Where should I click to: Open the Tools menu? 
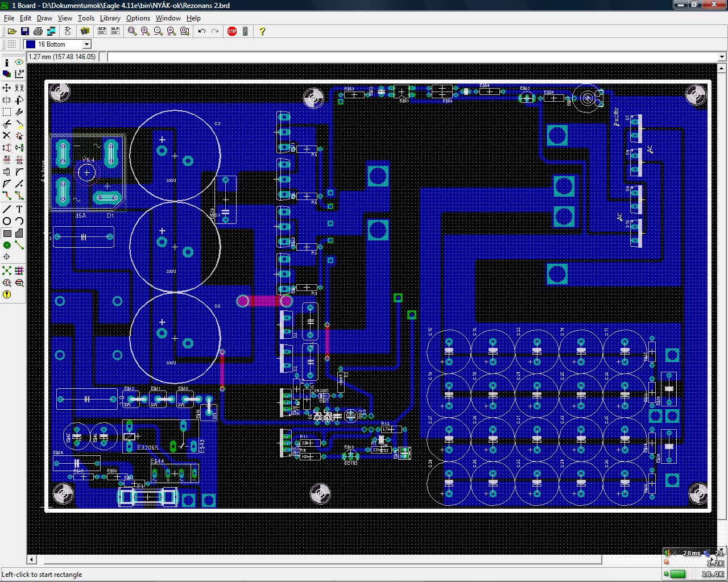coord(86,18)
